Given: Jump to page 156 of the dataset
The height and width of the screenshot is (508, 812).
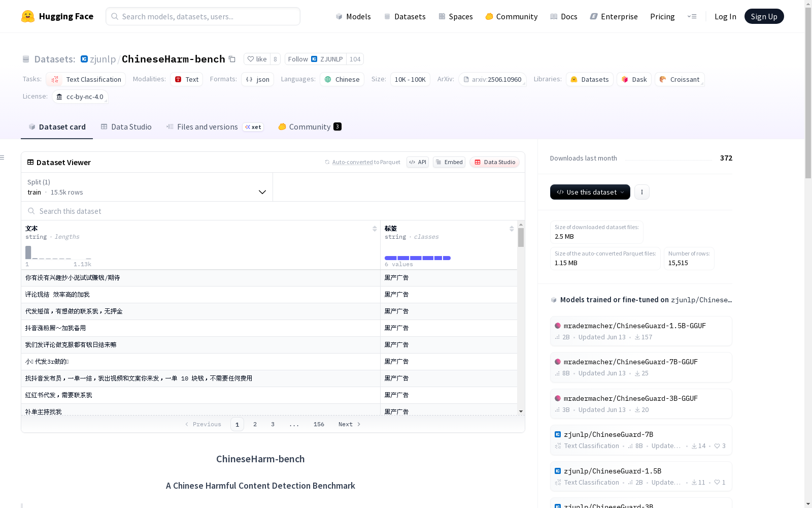Looking at the screenshot, I should pos(319,424).
